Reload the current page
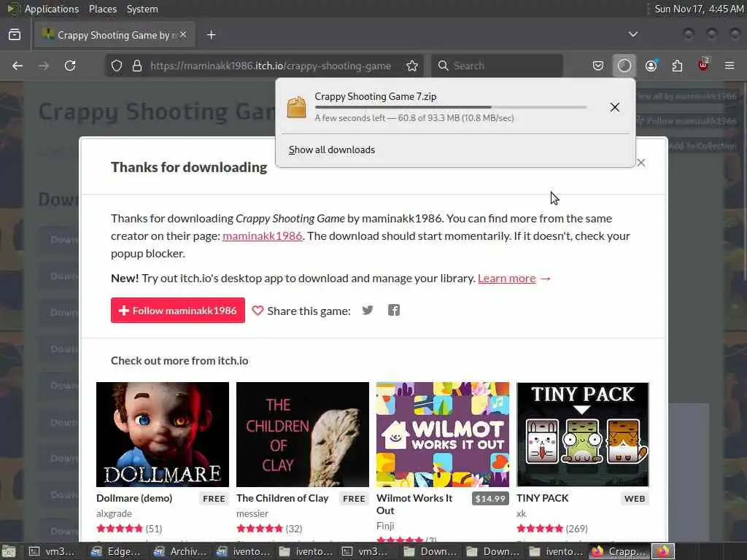Screen dimensions: 747x560 (x=70, y=66)
